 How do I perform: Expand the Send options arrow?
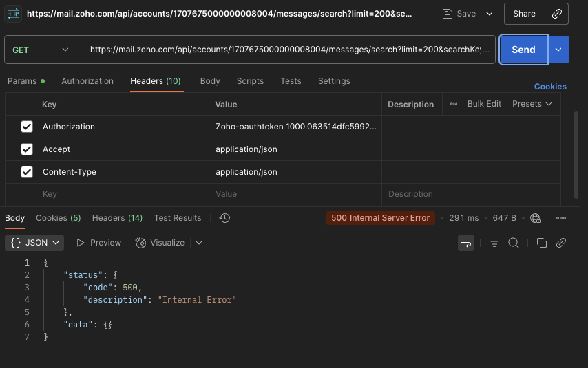click(558, 50)
